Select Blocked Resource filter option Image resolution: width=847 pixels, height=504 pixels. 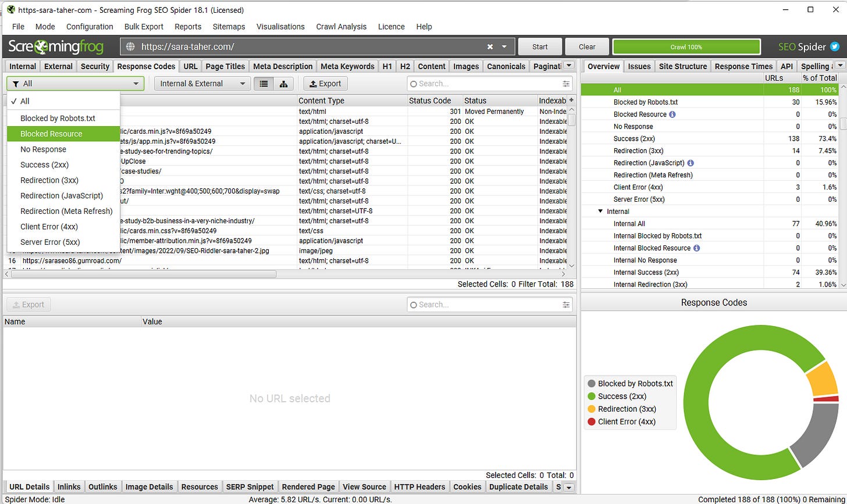[x=63, y=134]
